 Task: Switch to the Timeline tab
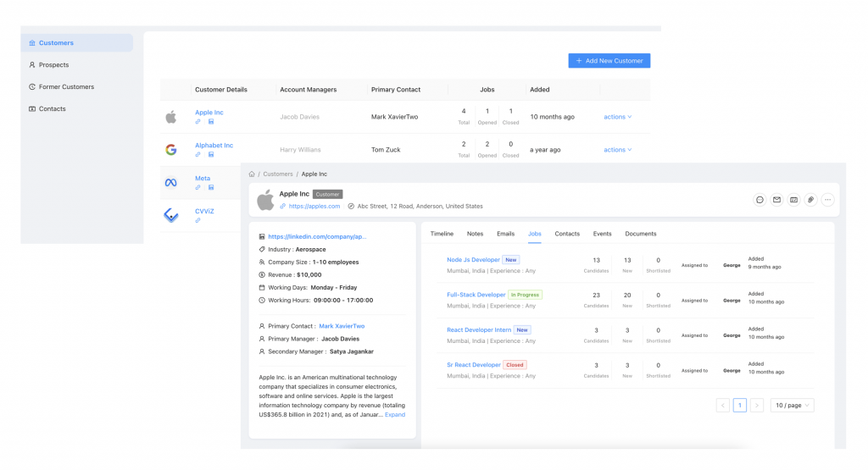(442, 234)
